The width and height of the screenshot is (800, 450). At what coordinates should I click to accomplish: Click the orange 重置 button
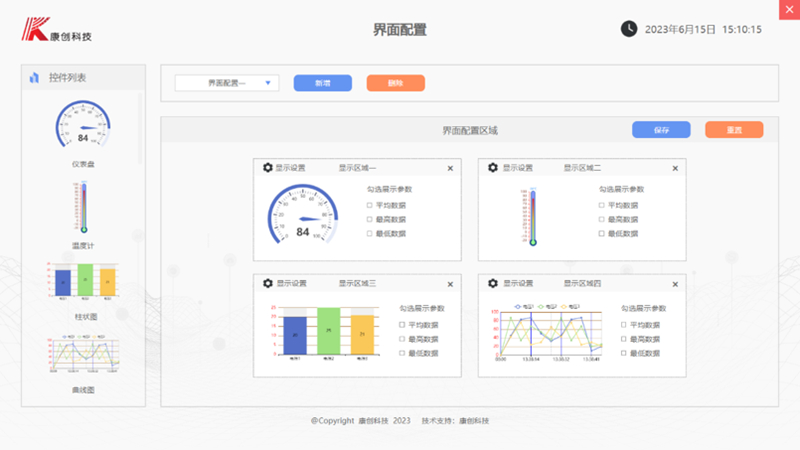click(x=734, y=130)
